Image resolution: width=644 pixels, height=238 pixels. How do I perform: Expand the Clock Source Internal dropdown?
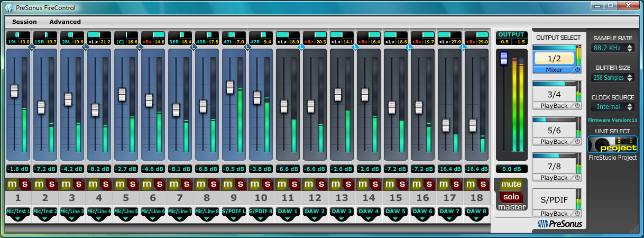pos(612,107)
